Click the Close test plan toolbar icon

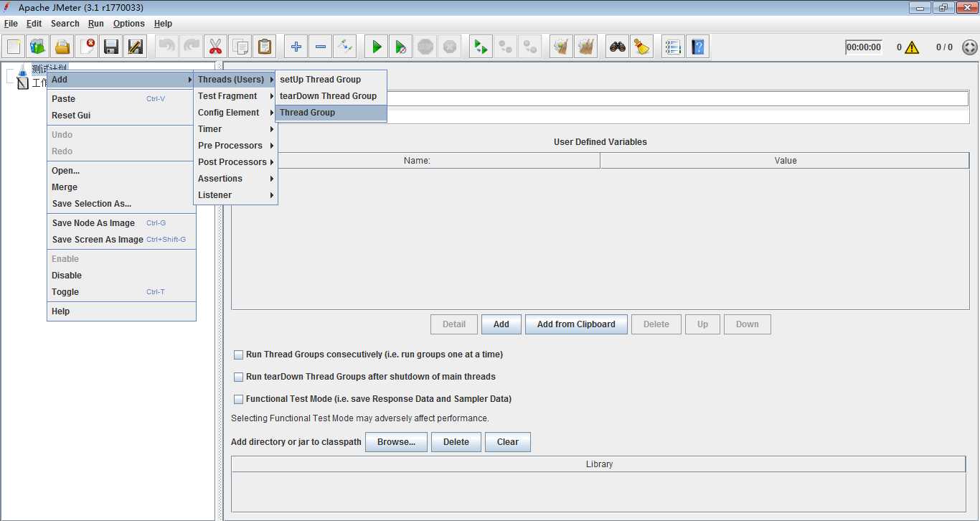tap(87, 47)
